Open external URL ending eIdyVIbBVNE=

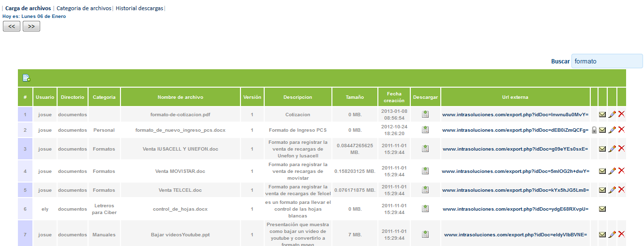tap(515, 234)
